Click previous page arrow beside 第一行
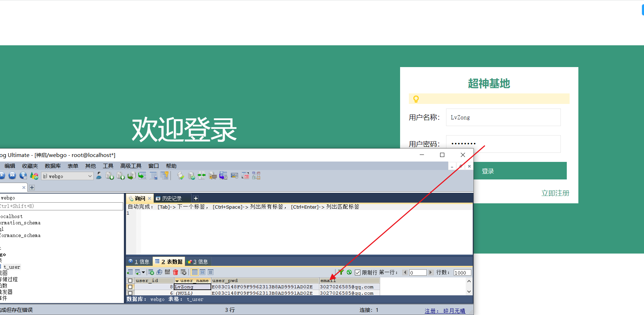Screen dimensions: 644x315 [405, 273]
